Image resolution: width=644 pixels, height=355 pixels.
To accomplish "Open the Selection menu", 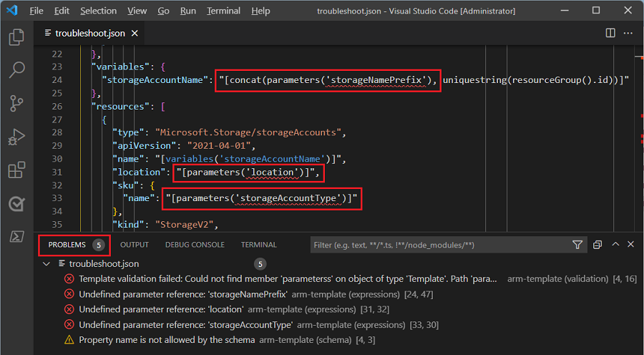I will [x=98, y=11].
